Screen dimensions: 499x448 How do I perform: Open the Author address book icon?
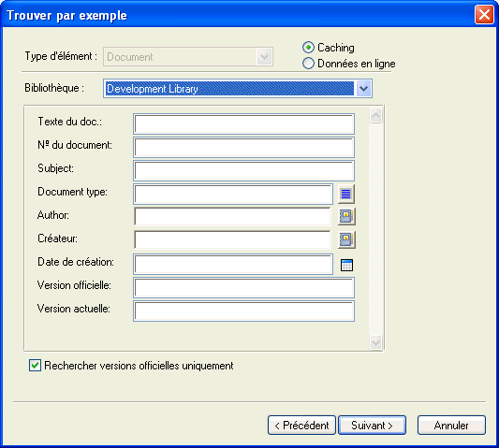tap(346, 216)
